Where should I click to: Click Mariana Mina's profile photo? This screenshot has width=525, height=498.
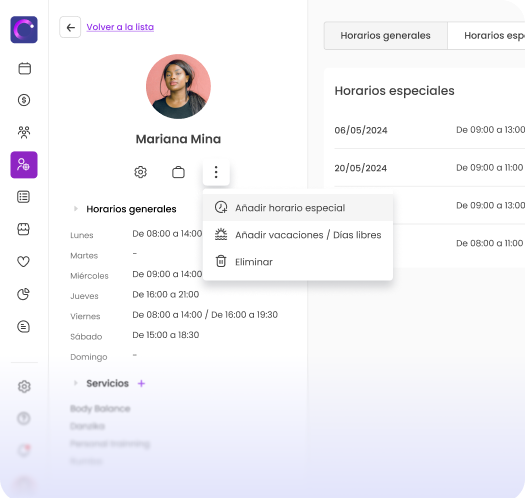[178, 87]
